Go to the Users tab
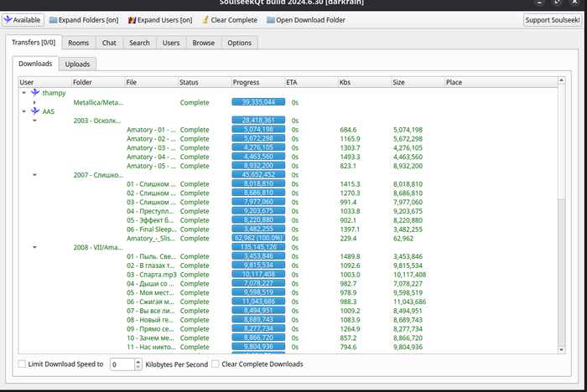The width and height of the screenshot is (587, 392). click(x=171, y=43)
